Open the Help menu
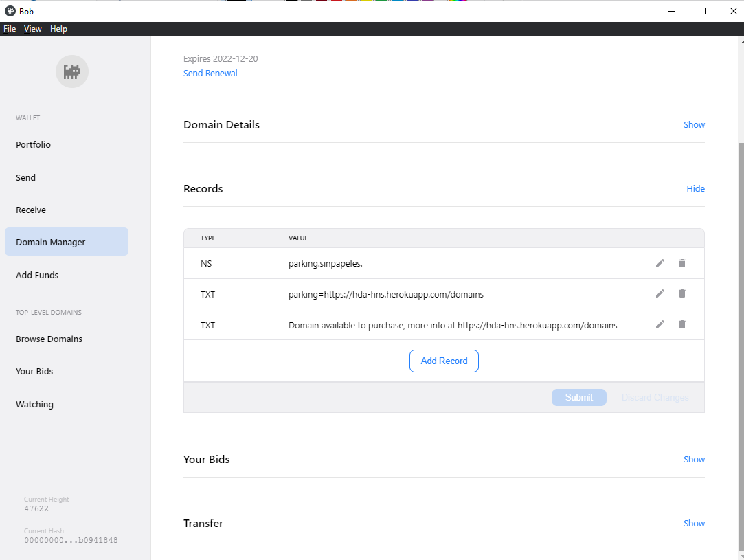The image size is (744, 560). click(59, 29)
